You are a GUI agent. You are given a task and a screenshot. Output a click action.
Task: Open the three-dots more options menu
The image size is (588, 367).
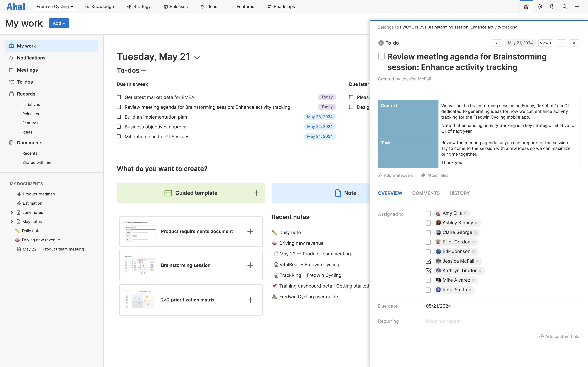point(561,43)
